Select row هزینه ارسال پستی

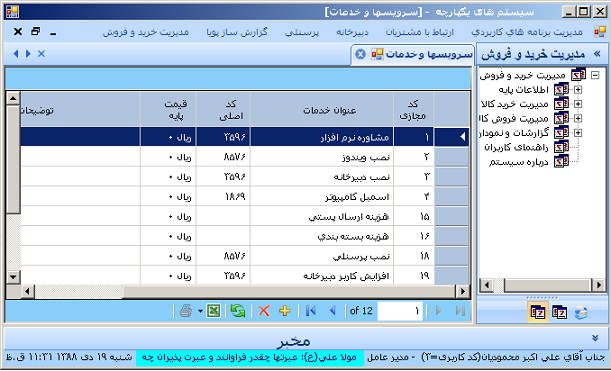tap(245, 217)
